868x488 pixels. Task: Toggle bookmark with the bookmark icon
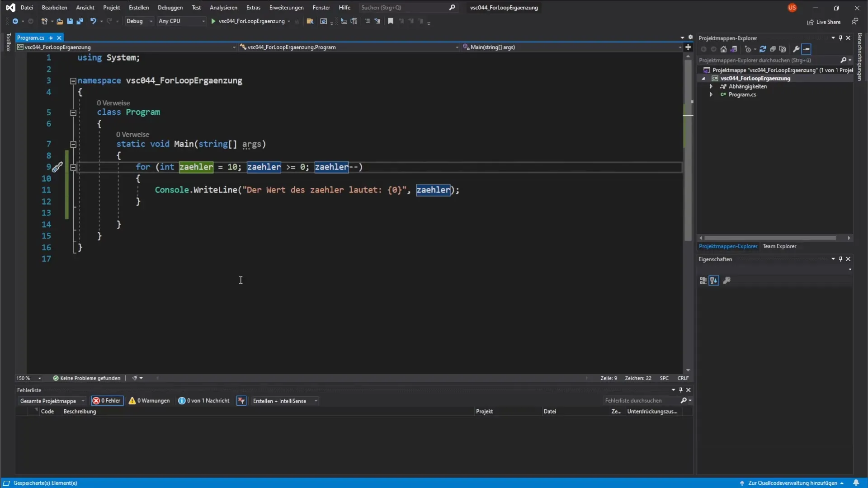tap(391, 21)
